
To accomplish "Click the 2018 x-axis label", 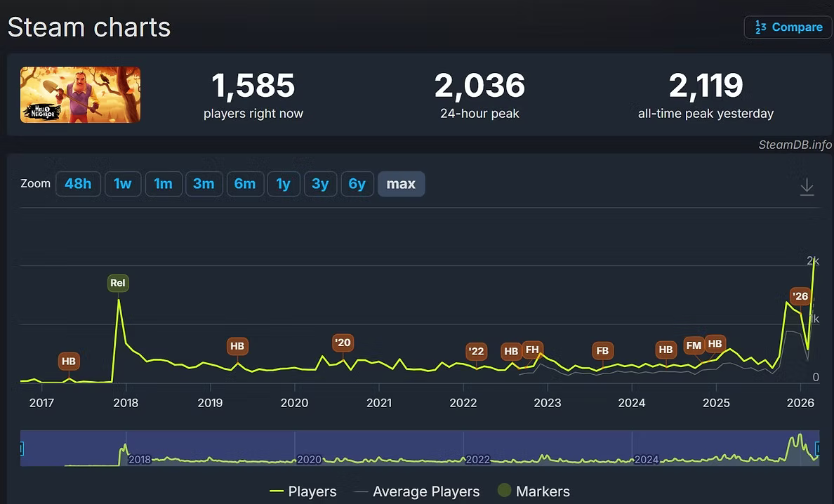I will point(126,403).
